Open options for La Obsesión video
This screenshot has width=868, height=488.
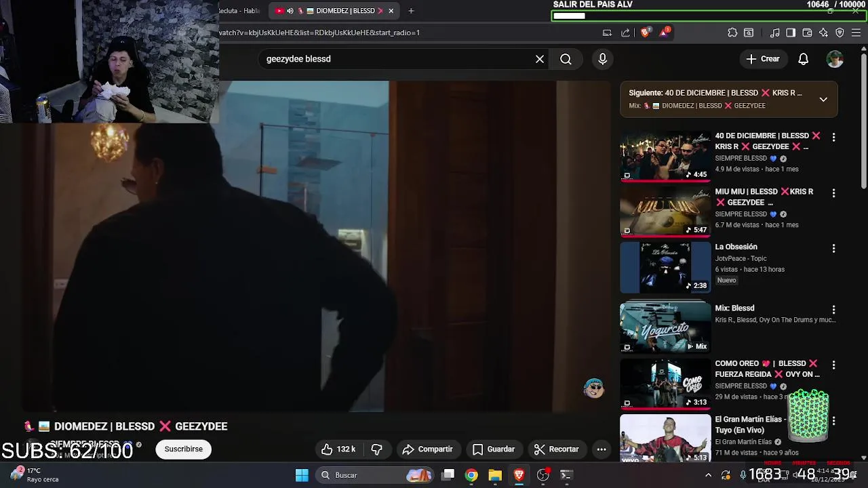[833, 249]
